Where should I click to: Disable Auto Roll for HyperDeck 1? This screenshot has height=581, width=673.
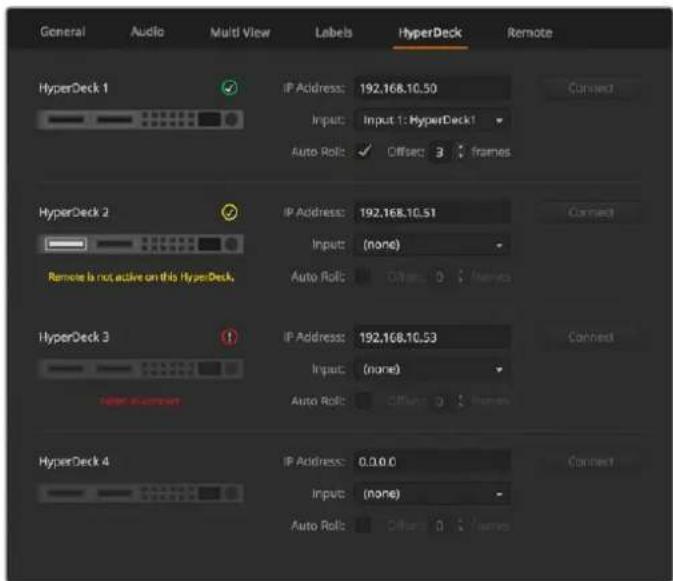click(364, 151)
